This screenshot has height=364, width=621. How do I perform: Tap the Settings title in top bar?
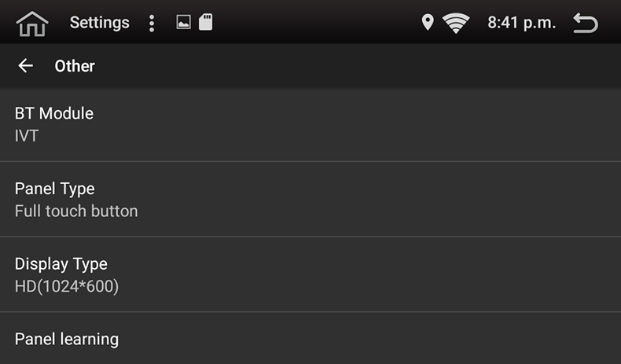(100, 23)
